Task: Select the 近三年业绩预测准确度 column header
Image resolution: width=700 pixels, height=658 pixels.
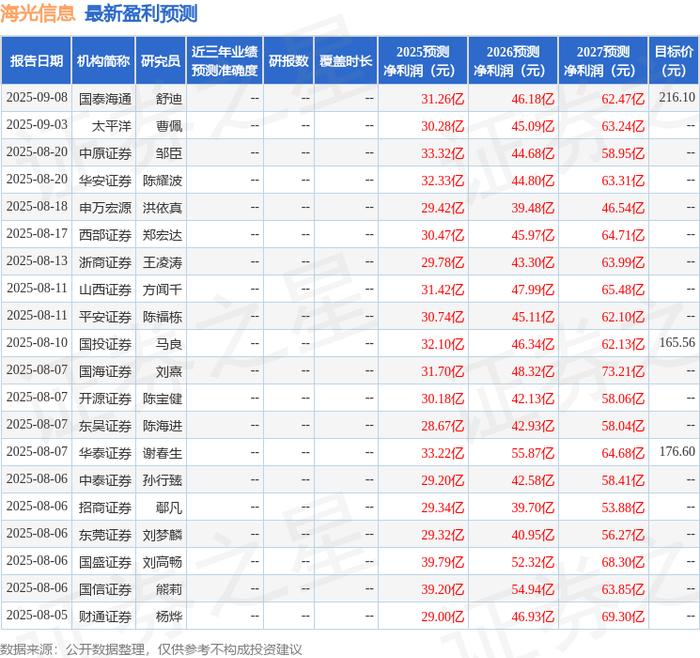Action: point(225,61)
